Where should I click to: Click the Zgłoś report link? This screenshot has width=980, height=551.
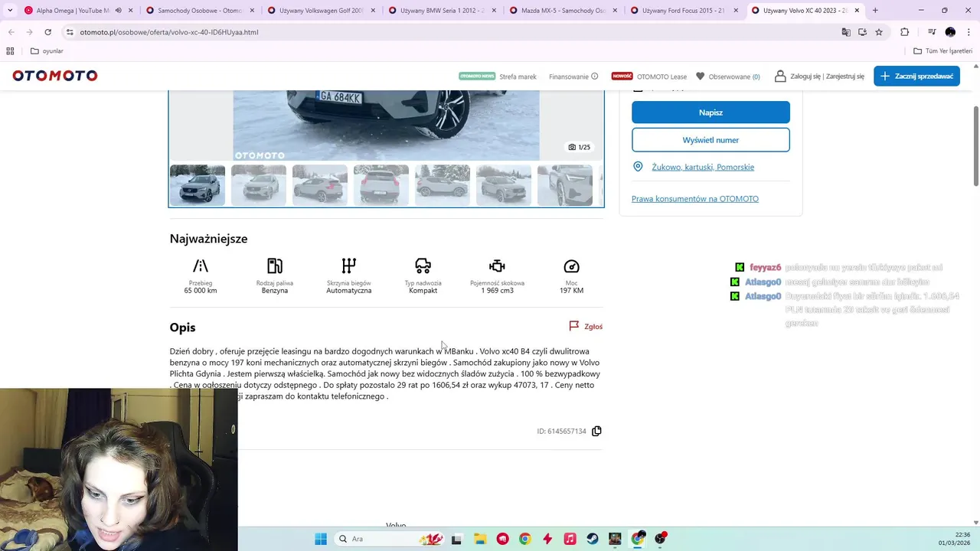586,327
